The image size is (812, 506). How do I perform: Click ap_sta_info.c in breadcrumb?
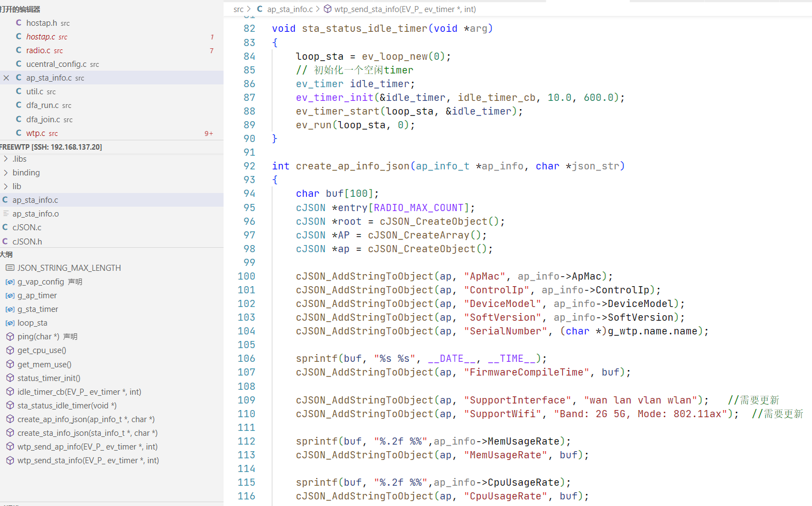coord(290,9)
